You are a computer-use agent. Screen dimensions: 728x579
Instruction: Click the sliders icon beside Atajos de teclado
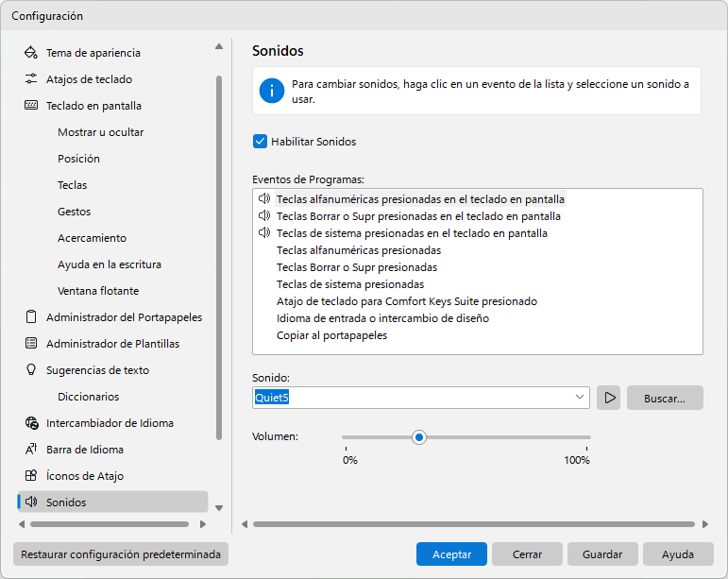[x=31, y=79]
